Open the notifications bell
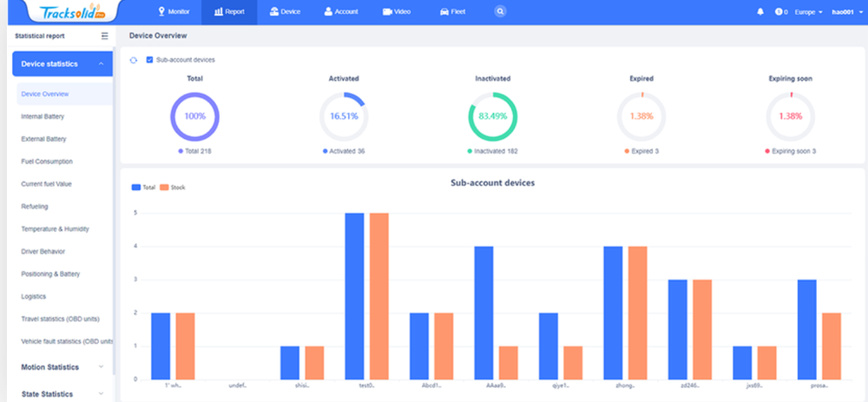868x402 pixels. coord(760,12)
